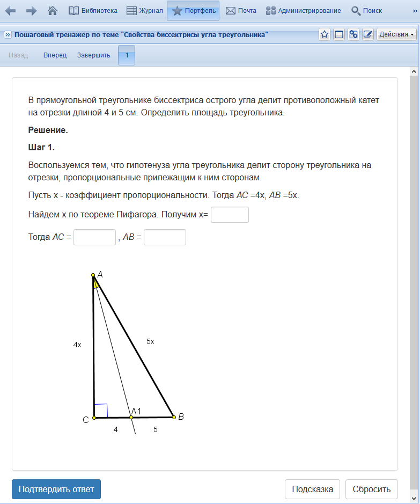Click the AB = answer input field

click(x=165, y=237)
